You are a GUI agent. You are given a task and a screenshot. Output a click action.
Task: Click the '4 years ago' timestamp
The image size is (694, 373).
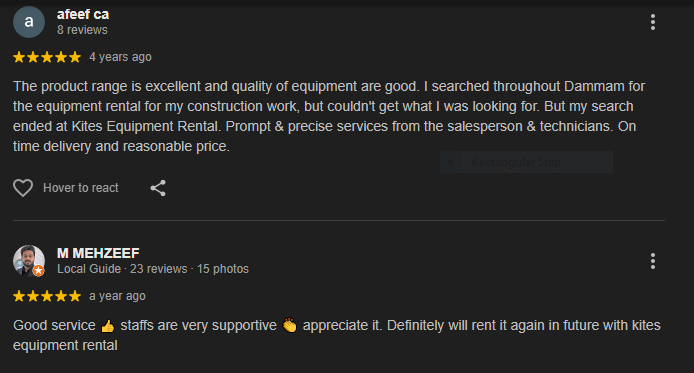point(120,57)
